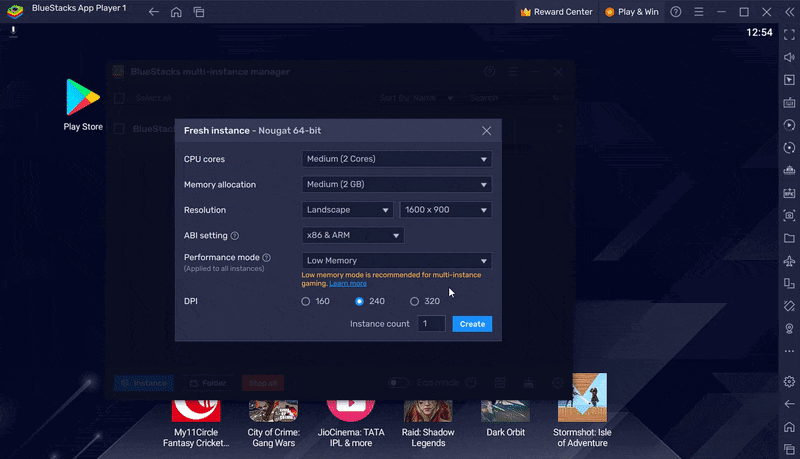Open Sort By Name dropdown in manager
800x459 pixels.
416,98
